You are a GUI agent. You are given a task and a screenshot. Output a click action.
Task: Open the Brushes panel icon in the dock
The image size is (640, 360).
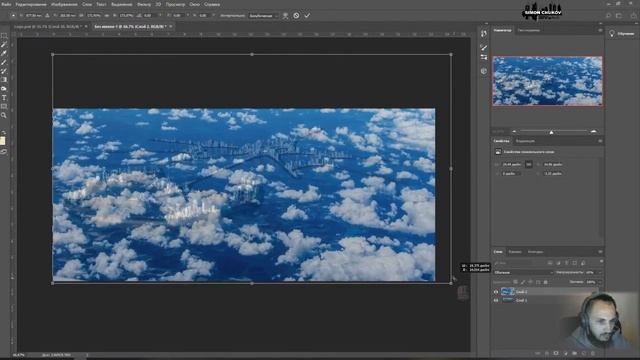[x=484, y=48]
